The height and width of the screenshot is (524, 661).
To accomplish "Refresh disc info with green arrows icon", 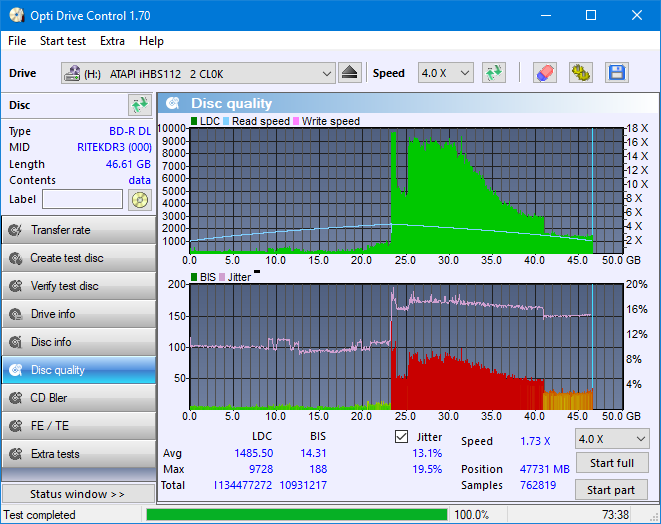I will [x=140, y=105].
